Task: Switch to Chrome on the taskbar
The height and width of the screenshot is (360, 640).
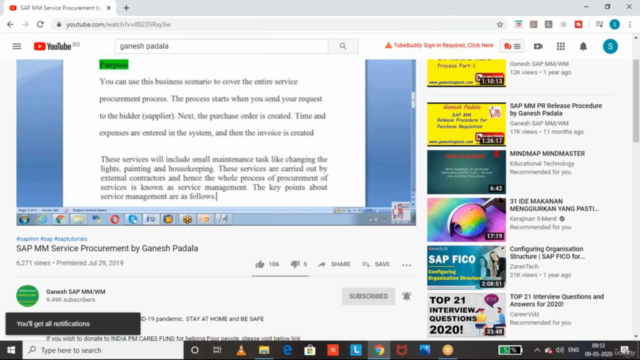Action: 379,350
